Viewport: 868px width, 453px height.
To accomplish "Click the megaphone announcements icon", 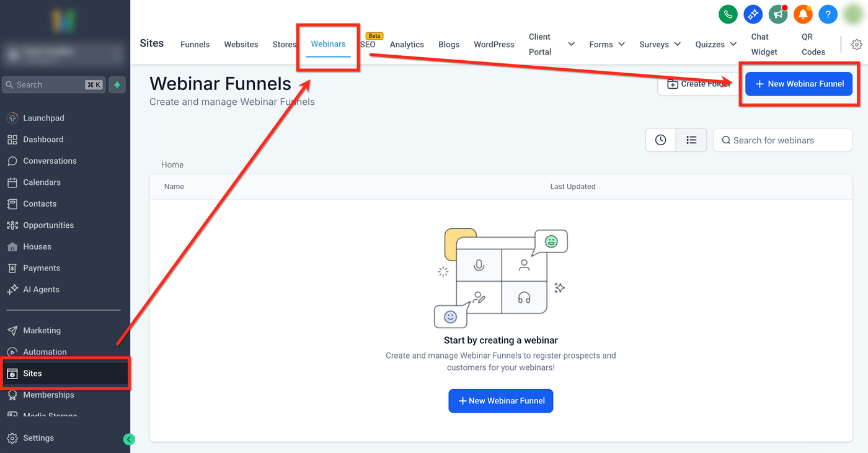I will pos(777,14).
